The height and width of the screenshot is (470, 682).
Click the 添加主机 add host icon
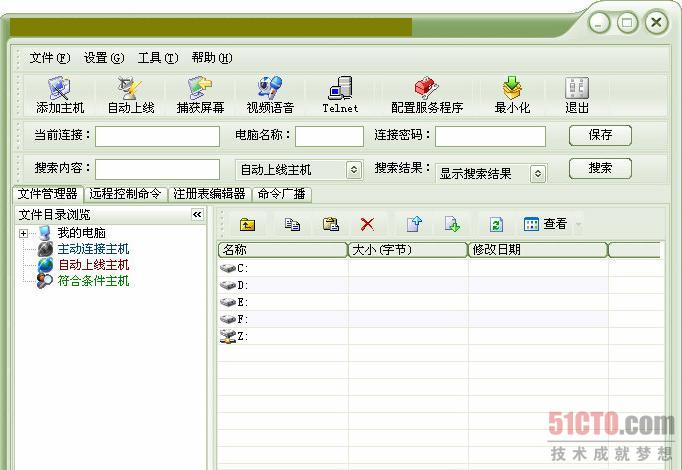point(60,95)
